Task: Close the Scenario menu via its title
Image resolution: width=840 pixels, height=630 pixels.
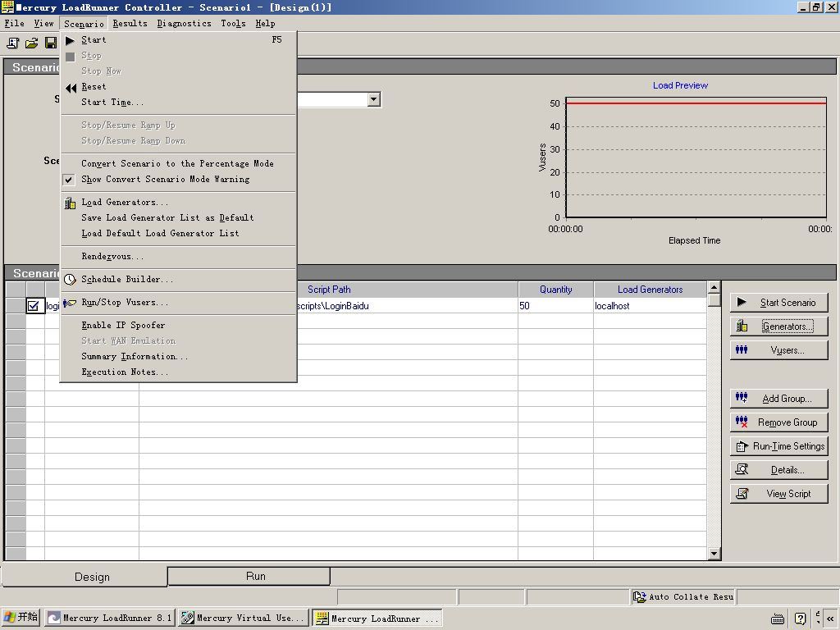Action: (x=84, y=24)
